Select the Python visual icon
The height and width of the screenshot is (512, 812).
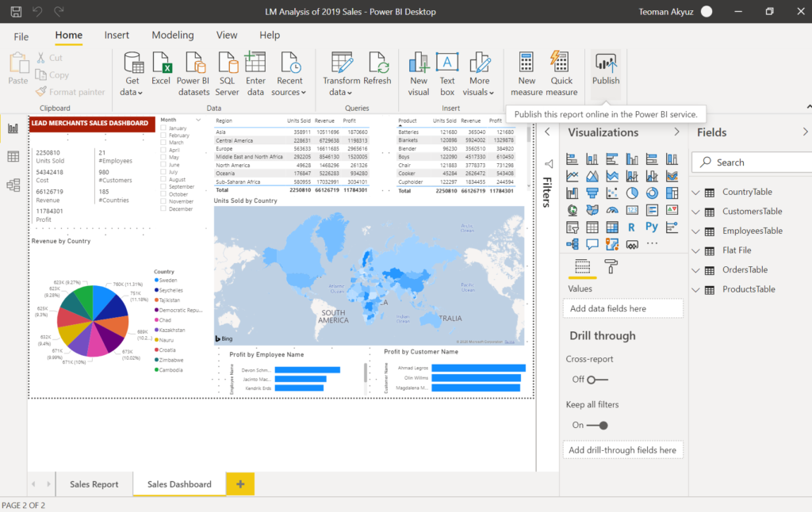coord(651,227)
